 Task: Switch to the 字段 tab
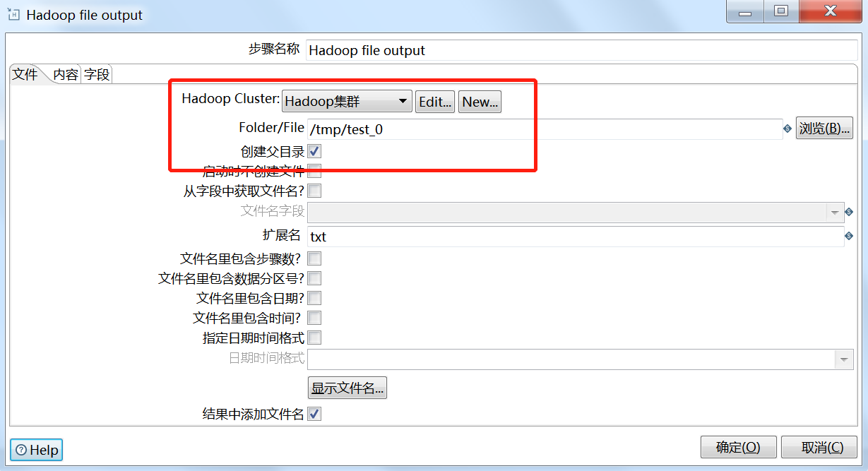tap(97, 74)
